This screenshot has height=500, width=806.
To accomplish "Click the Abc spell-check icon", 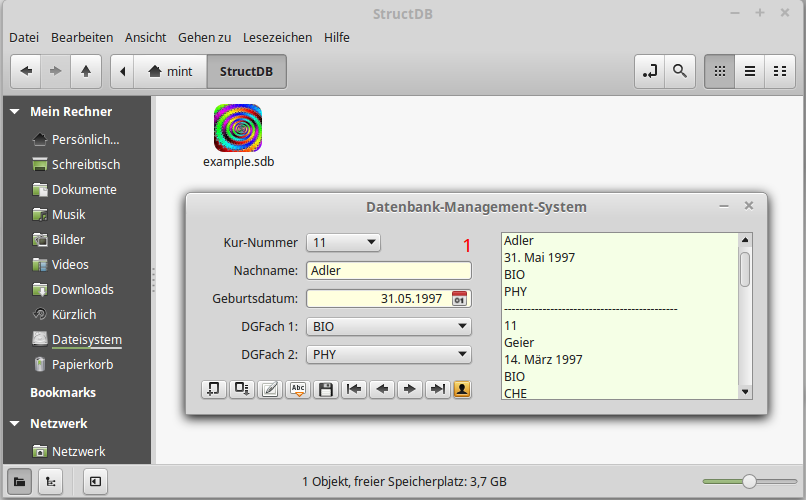I will coord(297,390).
